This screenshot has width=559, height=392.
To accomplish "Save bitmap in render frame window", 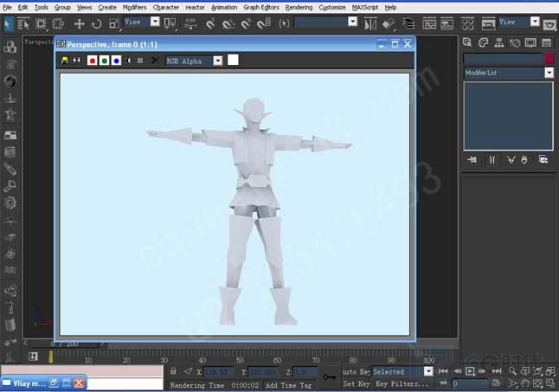I will click(x=65, y=61).
